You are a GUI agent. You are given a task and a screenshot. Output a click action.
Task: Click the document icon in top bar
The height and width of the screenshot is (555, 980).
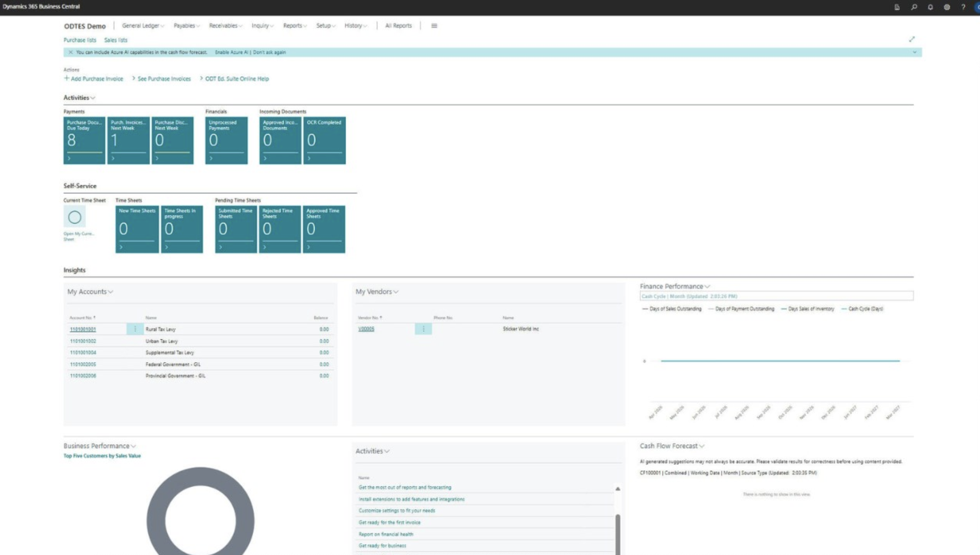(897, 7)
